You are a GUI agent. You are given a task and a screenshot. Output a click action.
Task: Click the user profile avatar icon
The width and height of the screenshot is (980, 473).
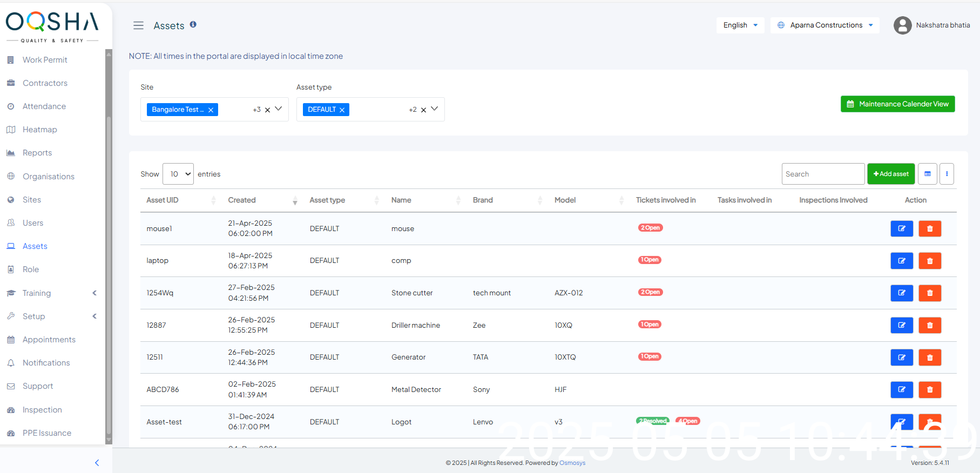(x=902, y=25)
